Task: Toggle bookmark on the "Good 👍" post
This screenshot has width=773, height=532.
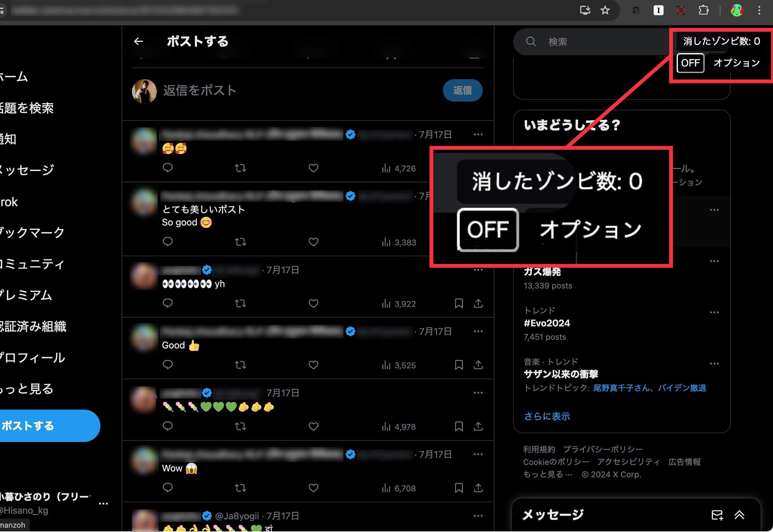Action: tap(459, 365)
